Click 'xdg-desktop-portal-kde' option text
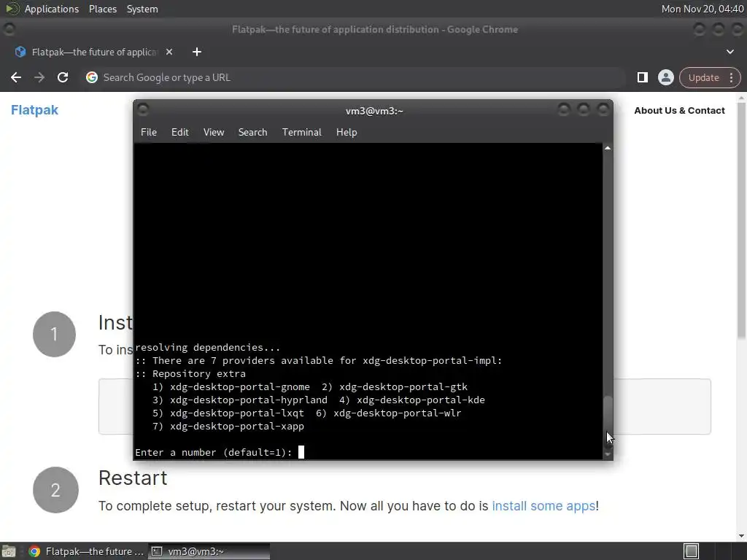The image size is (747, 560). pos(421,400)
